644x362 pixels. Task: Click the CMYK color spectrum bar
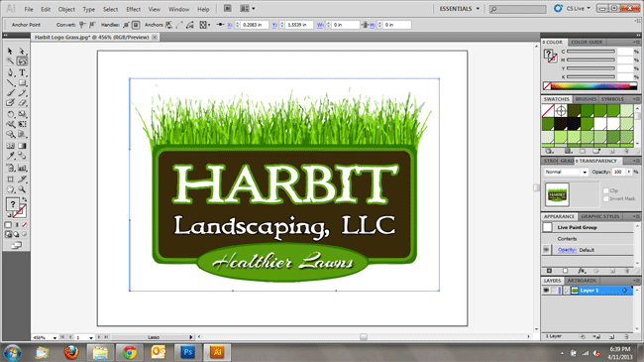tap(590, 86)
